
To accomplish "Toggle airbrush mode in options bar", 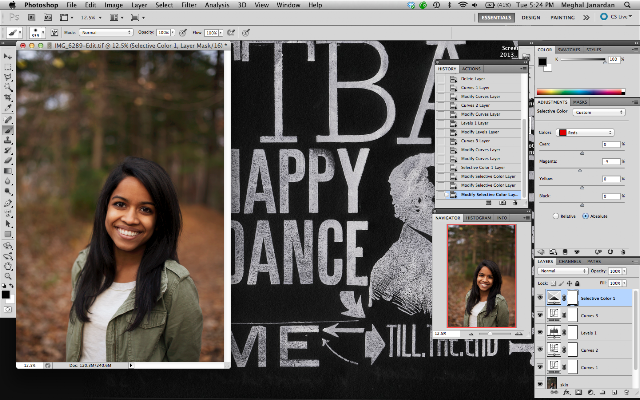I will pos(231,32).
